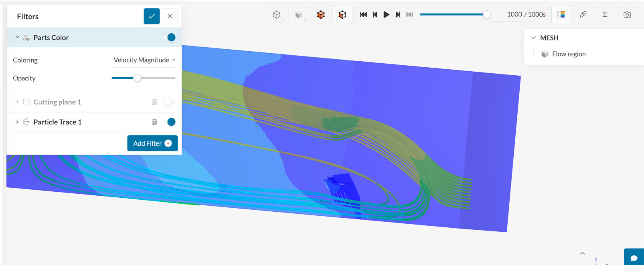Click the Add Filter button
Viewport: 644px width, 265px height.
coord(152,143)
